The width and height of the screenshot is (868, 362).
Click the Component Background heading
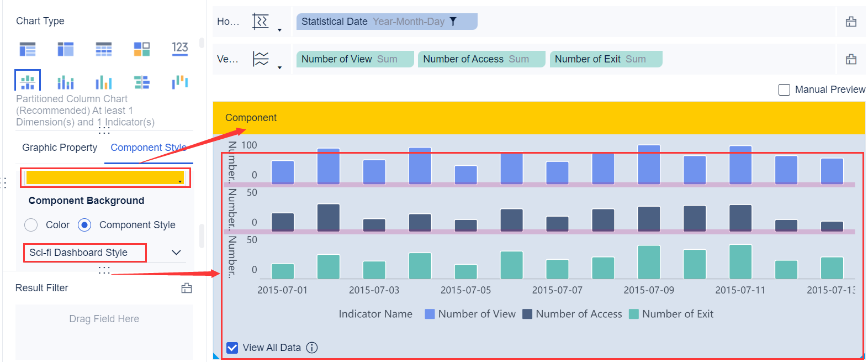click(x=86, y=201)
